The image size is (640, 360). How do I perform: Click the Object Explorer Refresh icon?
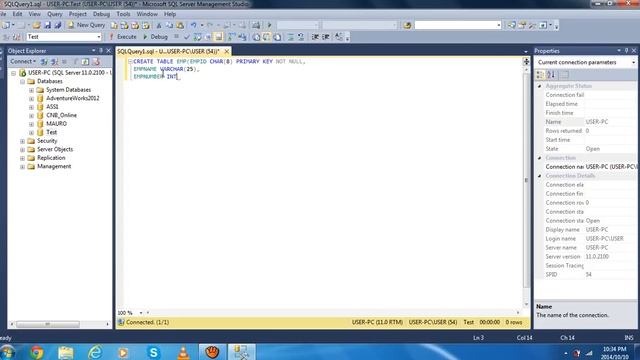click(x=85, y=62)
